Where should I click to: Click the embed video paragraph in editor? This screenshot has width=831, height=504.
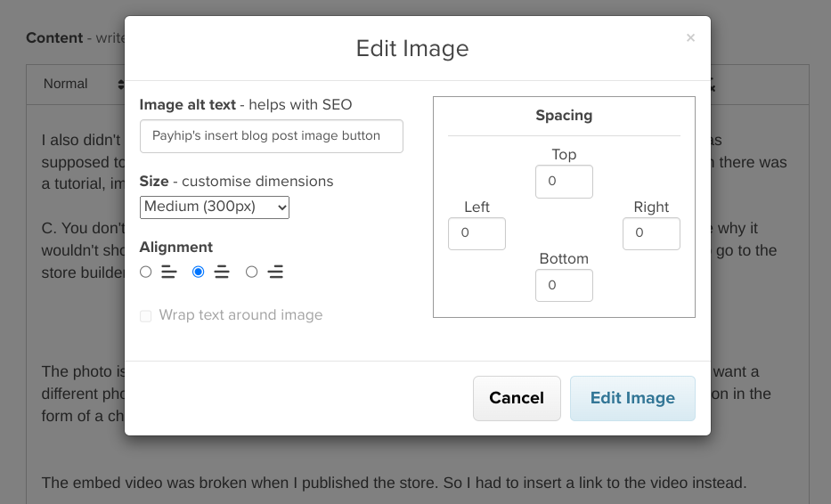point(394,483)
